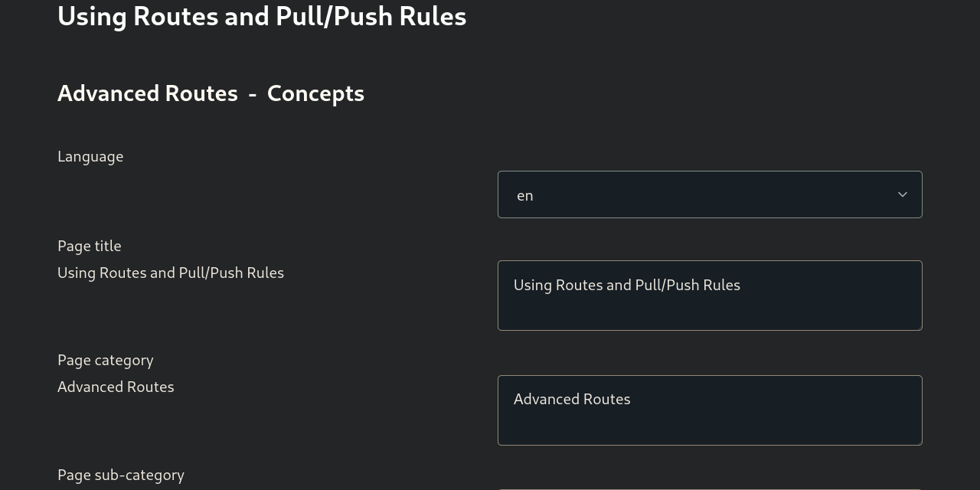This screenshot has height=490, width=980.
Task: Click 'Concepts' in the subheading
Action: (x=315, y=93)
